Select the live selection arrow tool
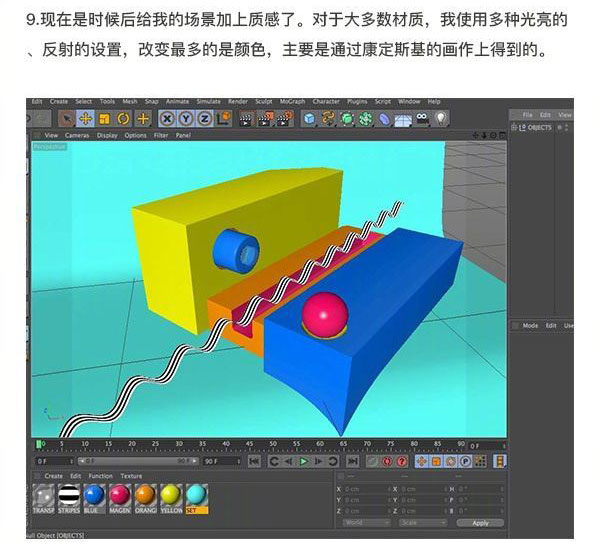 (67, 119)
